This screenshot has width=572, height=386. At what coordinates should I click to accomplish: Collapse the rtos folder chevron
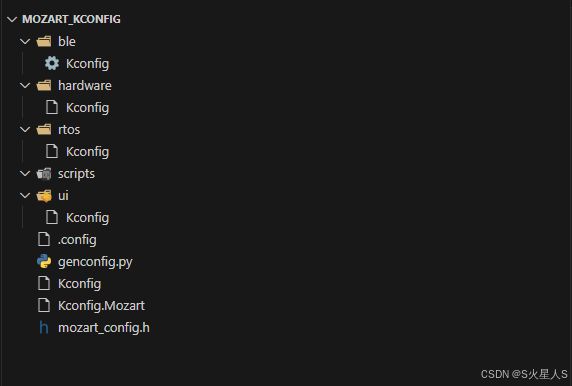[25, 129]
